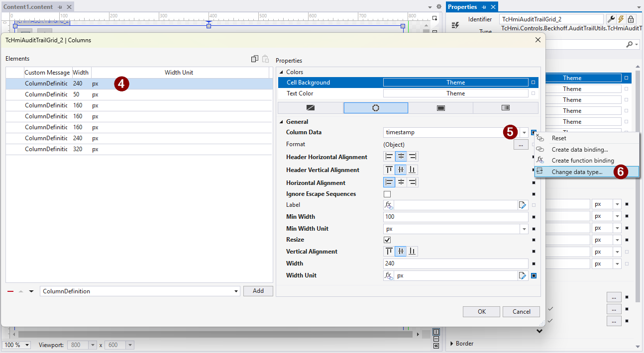Image resolution: width=644 pixels, height=353 pixels.
Task: Click the Add button
Action: (x=258, y=291)
